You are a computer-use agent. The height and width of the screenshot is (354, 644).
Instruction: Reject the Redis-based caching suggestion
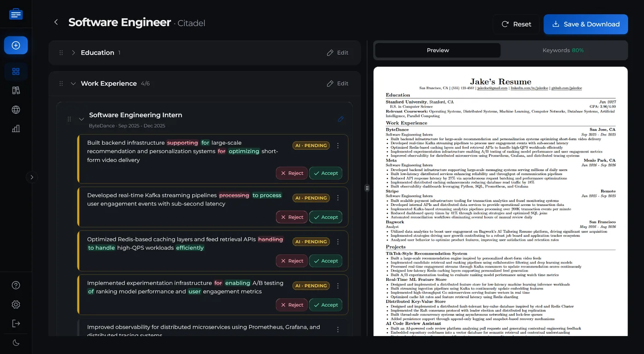click(x=292, y=261)
